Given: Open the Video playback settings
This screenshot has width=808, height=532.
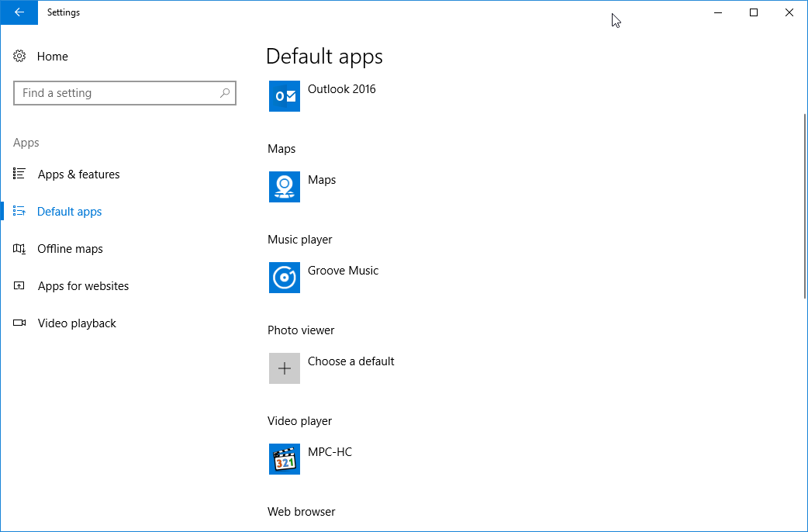Looking at the screenshot, I should point(77,323).
